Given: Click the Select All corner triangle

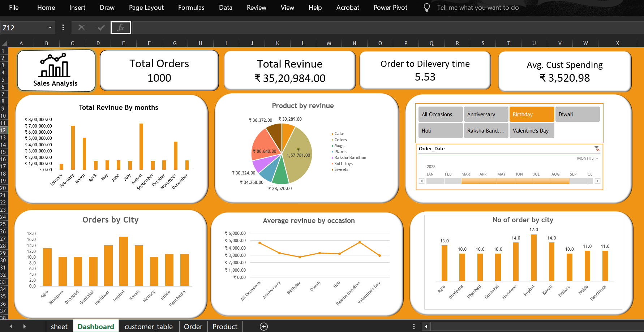Looking at the screenshot, I should pos(4,43).
